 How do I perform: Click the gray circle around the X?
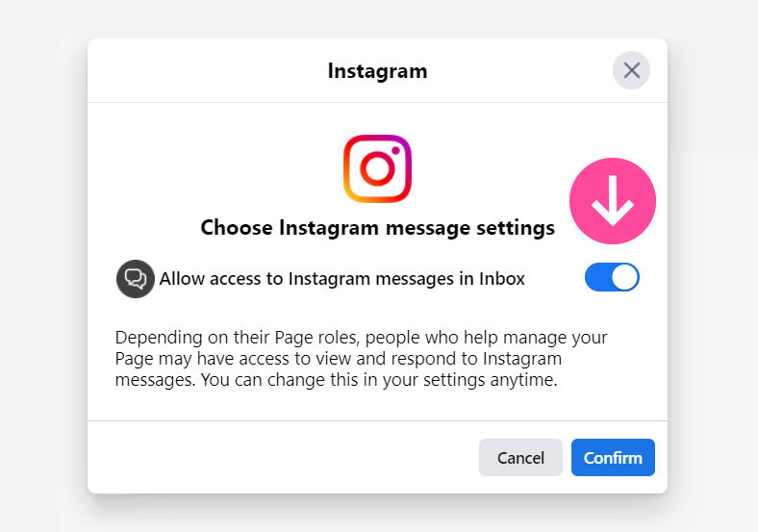click(631, 70)
